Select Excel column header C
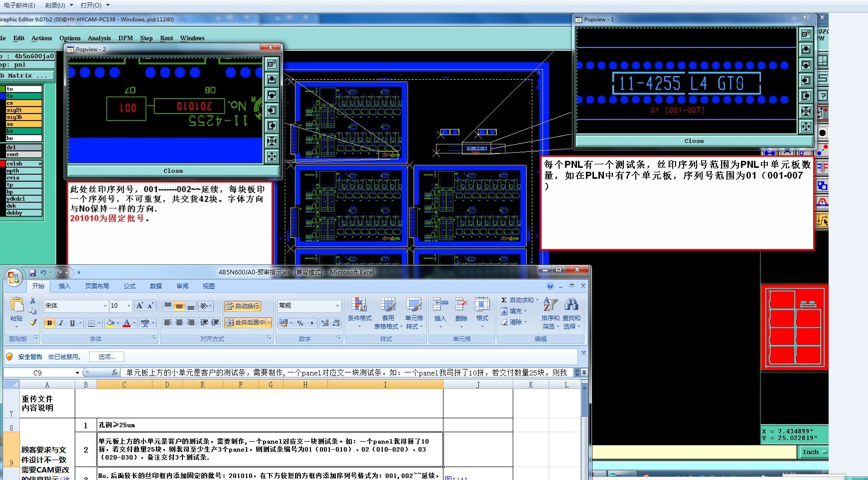Viewport: 868px width, 480px height. [x=124, y=384]
